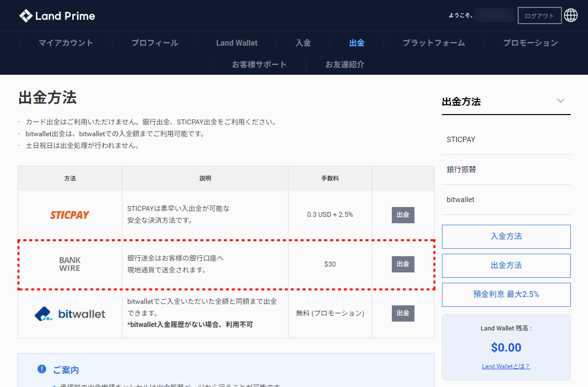
Task: Click the 0.3 USD + 2.5% fee
Action: point(330,214)
